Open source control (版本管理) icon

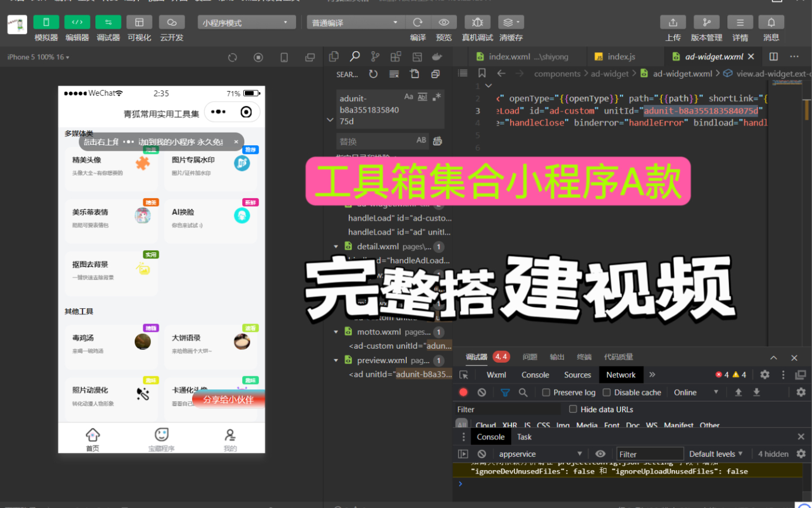(706, 22)
